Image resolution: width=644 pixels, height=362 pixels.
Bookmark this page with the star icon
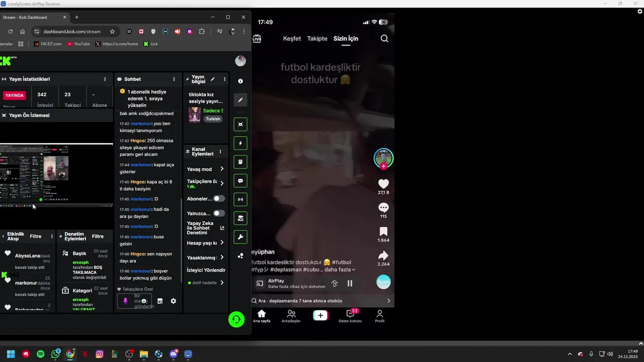point(112,31)
